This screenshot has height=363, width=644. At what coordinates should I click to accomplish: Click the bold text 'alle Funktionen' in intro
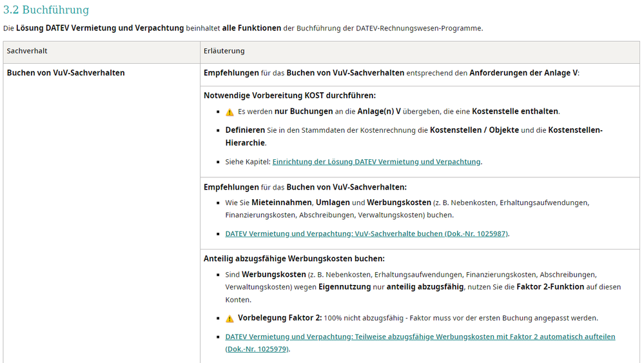pos(251,28)
